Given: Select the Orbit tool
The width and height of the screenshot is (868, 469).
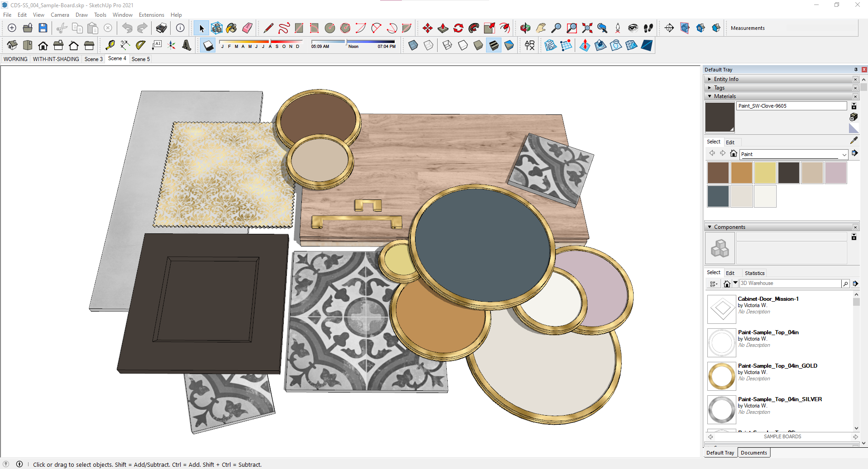Looking at the screenshot, I should [525, 28].
